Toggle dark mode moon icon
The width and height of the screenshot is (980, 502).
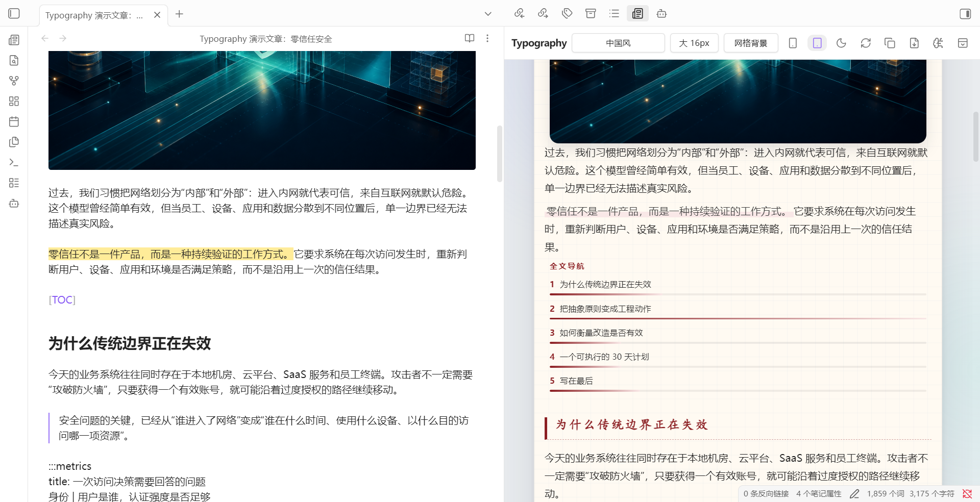coord(841,43)
